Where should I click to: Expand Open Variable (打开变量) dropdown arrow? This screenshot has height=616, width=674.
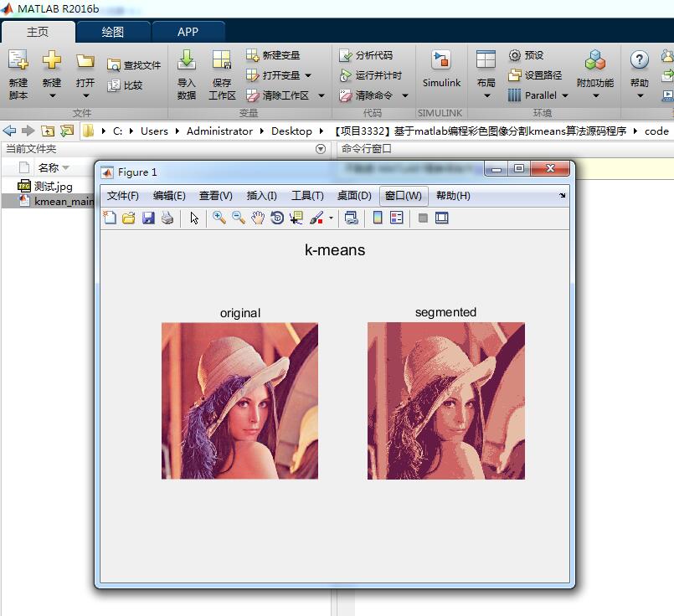pyautogui.click(x=308, y=75)
